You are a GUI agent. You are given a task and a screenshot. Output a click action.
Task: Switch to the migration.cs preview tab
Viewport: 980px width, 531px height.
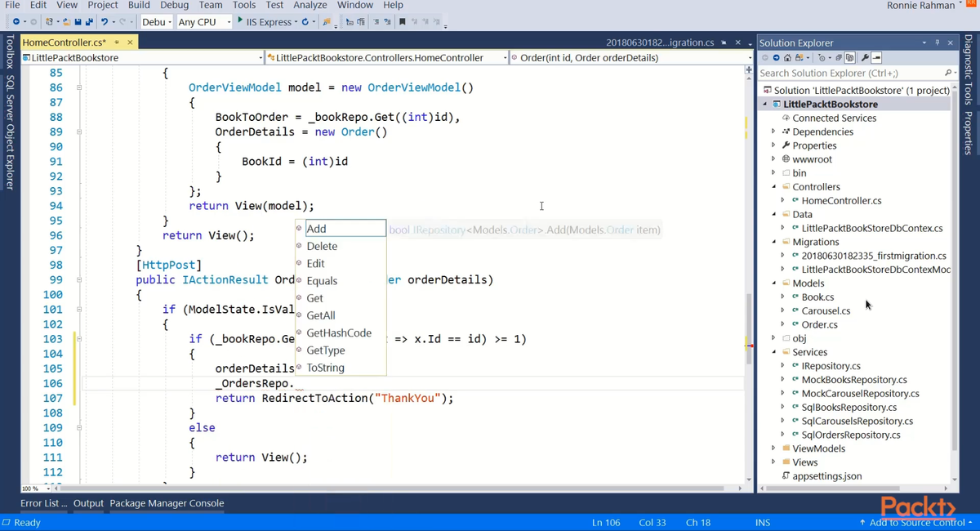tap(660, 42)
